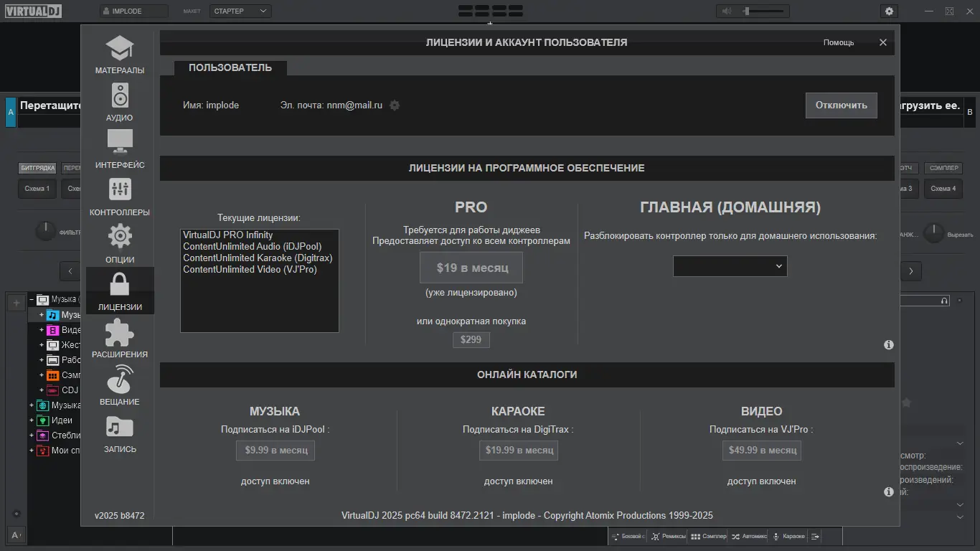Open the Автомикс panel

[749, 536]
